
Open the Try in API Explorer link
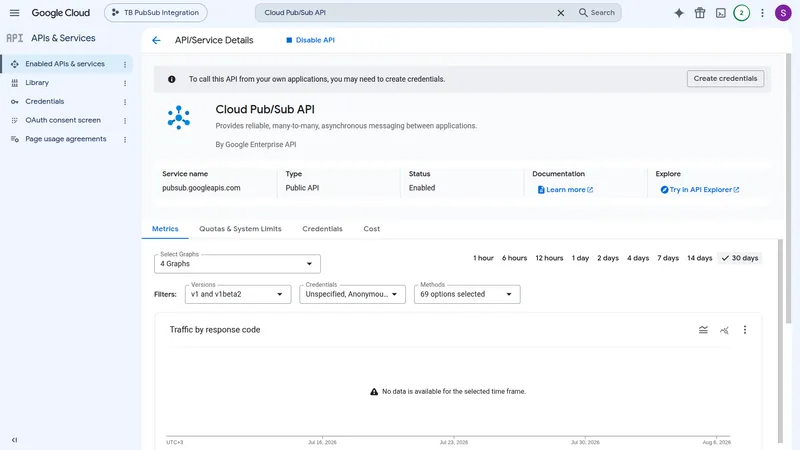coord(700,190)
